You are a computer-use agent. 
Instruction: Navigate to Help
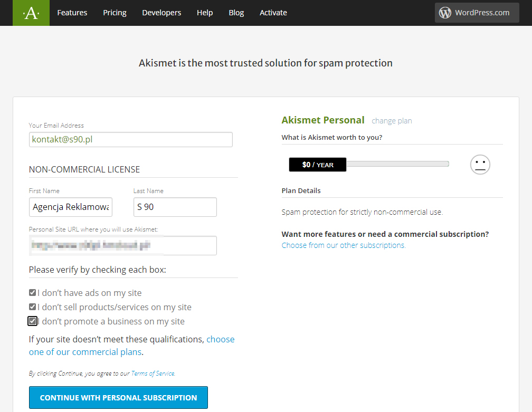point(205,13)
